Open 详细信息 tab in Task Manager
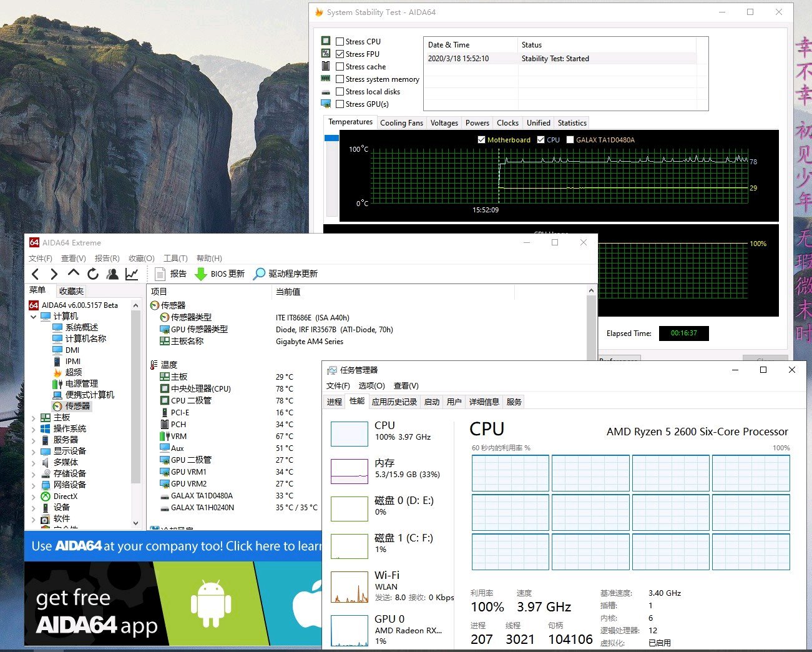Screen dimensions: 812x652 pyautogui.click(x=484, y=402)
